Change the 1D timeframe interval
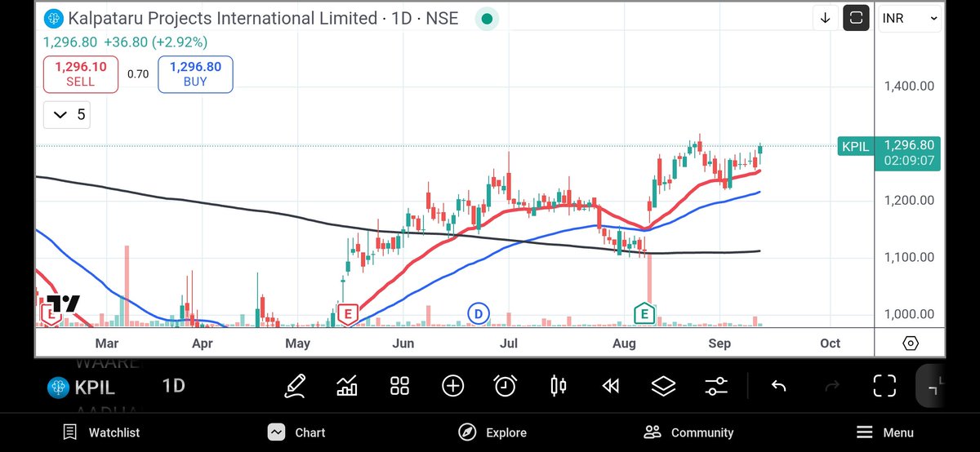Screen dimensions: 980x452 coord(173,386)
